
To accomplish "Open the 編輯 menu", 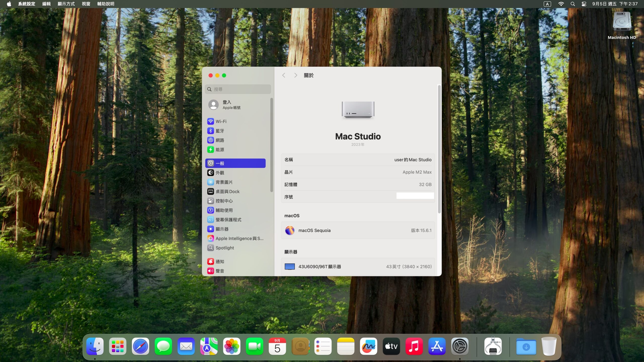I will point(47,4).
